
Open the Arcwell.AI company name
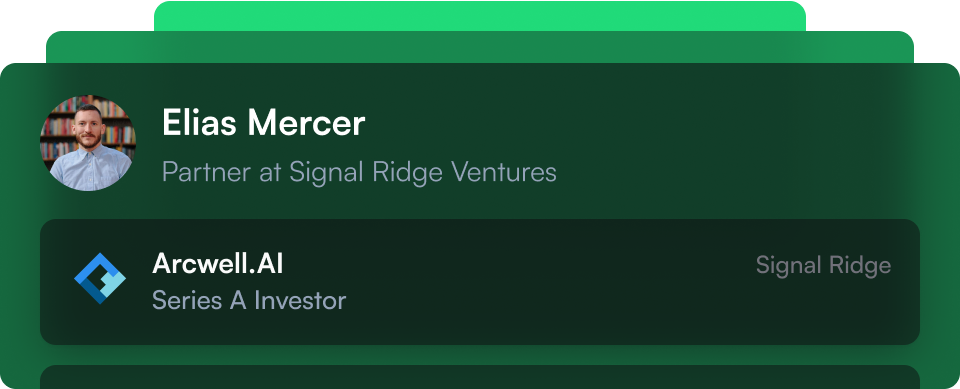coord(217,263)
